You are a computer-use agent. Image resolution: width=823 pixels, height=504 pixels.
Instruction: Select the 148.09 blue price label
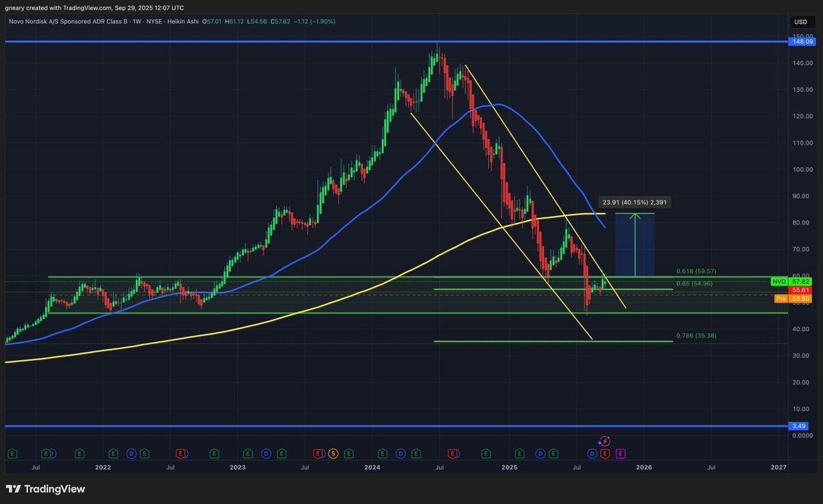point(803,42)
